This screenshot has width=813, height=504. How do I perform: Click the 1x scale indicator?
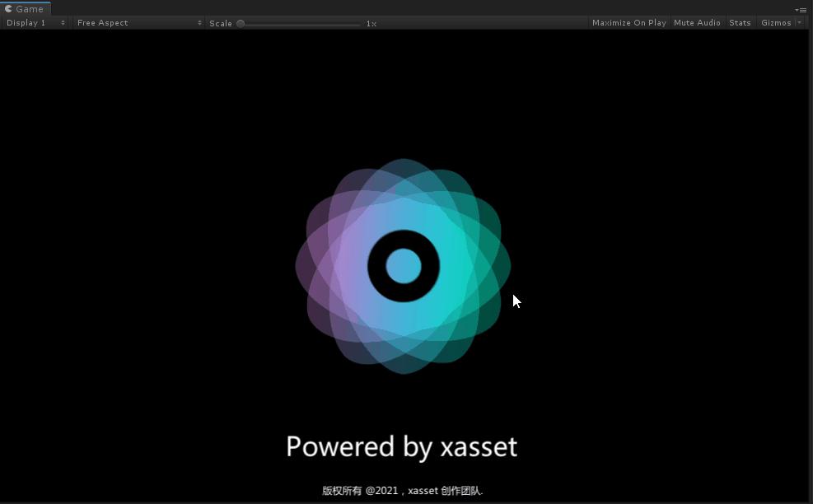(370, 23)
